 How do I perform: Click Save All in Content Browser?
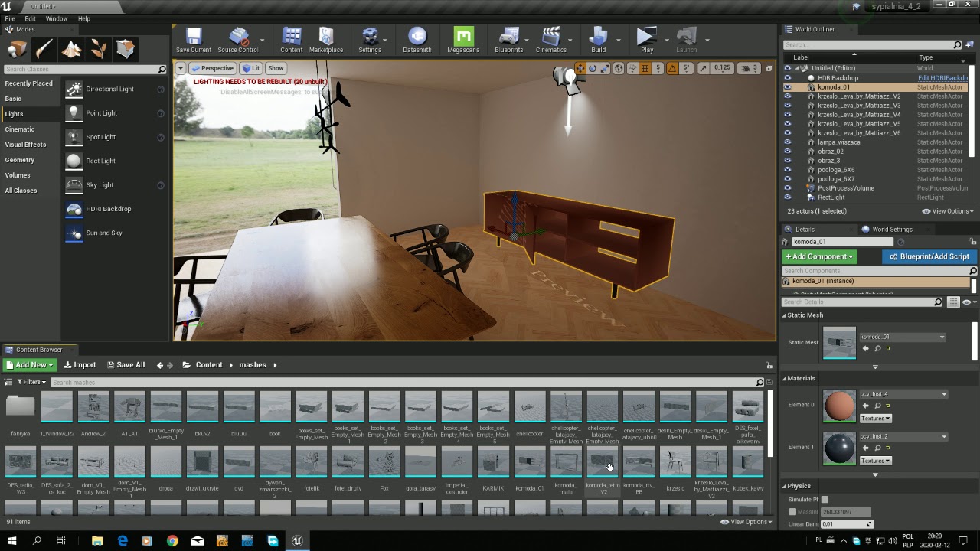126,365
